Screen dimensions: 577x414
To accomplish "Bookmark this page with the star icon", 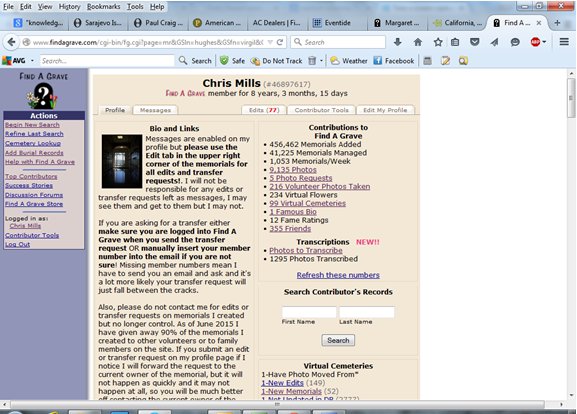I will point(438,42).
